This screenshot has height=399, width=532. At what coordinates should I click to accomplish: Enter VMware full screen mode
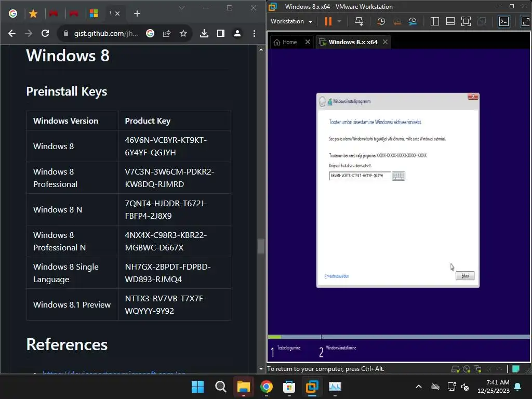coord(466,21)
